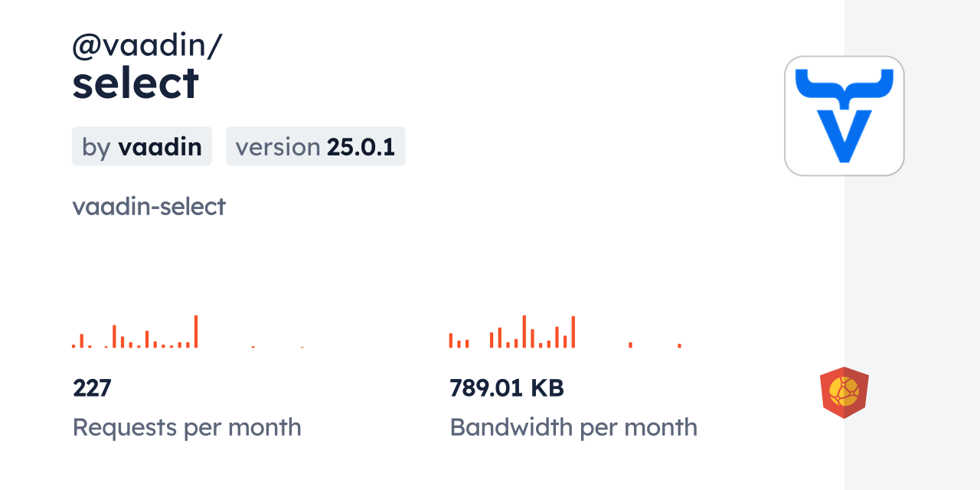Click the first bar of the requests chart
The height and width of the screenshot is (490, 980).
click(73, 346)
